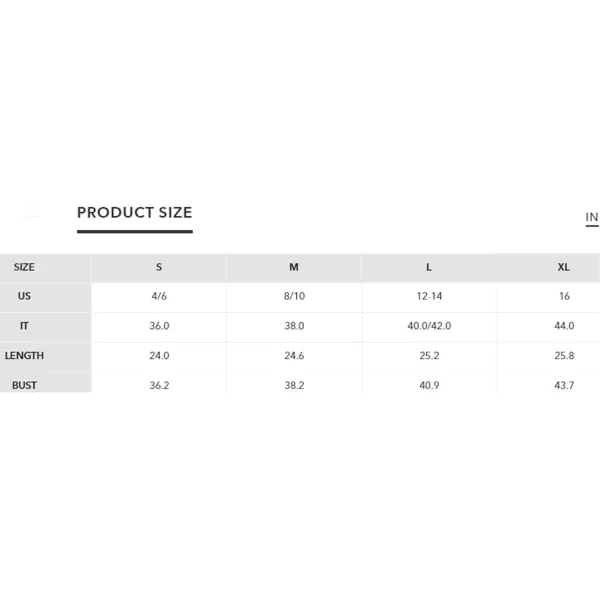600x600 pixels.
Task: Click the IT 44.0 size cell
Action: [x=564, y=326]
